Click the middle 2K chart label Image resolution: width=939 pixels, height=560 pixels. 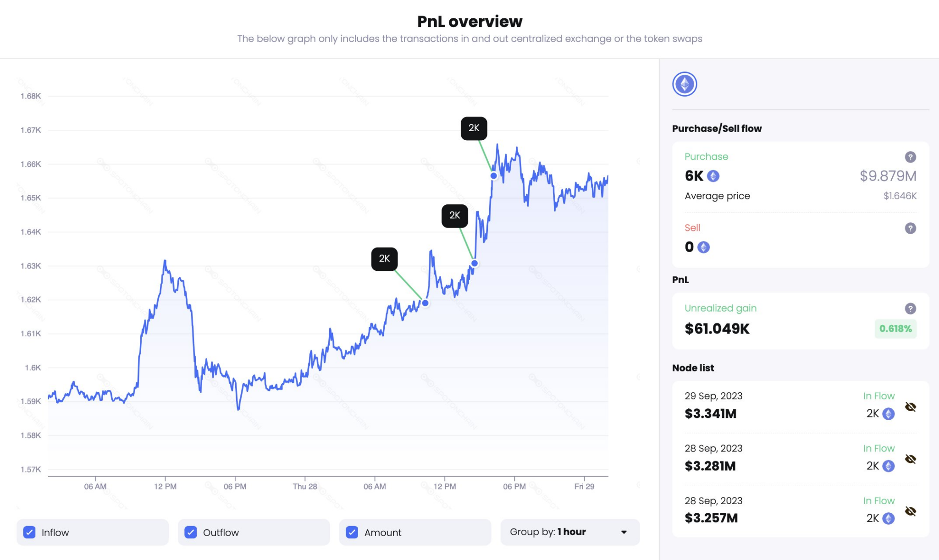(x=454, y=216)
